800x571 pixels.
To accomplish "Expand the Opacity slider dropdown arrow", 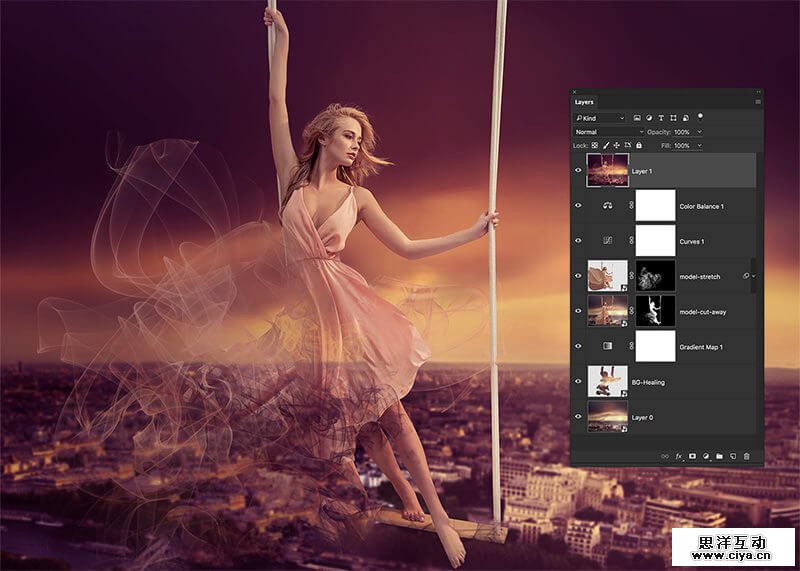I will coord(699,132).
